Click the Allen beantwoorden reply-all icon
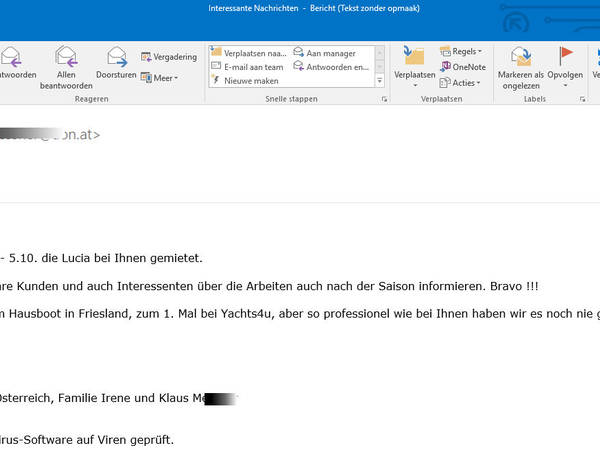The width and height of the screenshot is (600, 450). (x=66, y=55)
